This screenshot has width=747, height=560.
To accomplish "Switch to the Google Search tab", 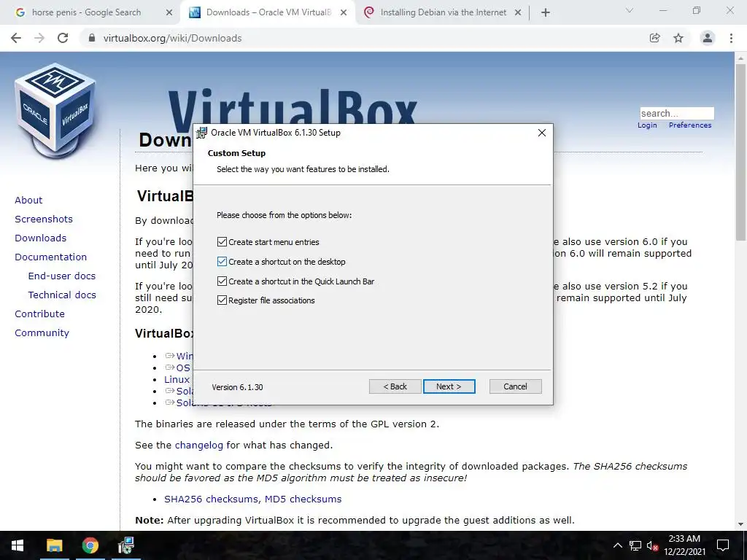I will (86, 12).
